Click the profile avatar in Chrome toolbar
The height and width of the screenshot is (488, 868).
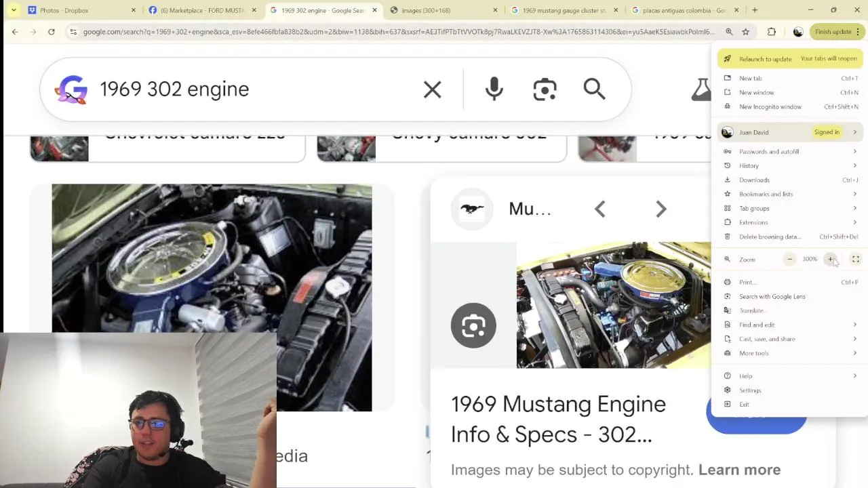(x=798, y=32)
